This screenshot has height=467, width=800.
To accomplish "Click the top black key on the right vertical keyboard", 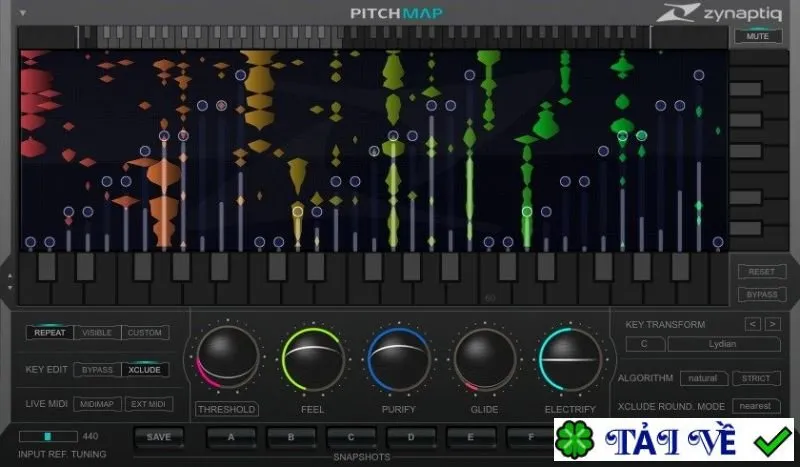I will (x=745, y=89).
